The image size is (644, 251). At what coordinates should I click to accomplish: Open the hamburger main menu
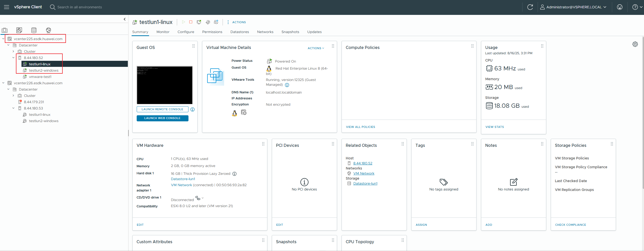(7, 7)
